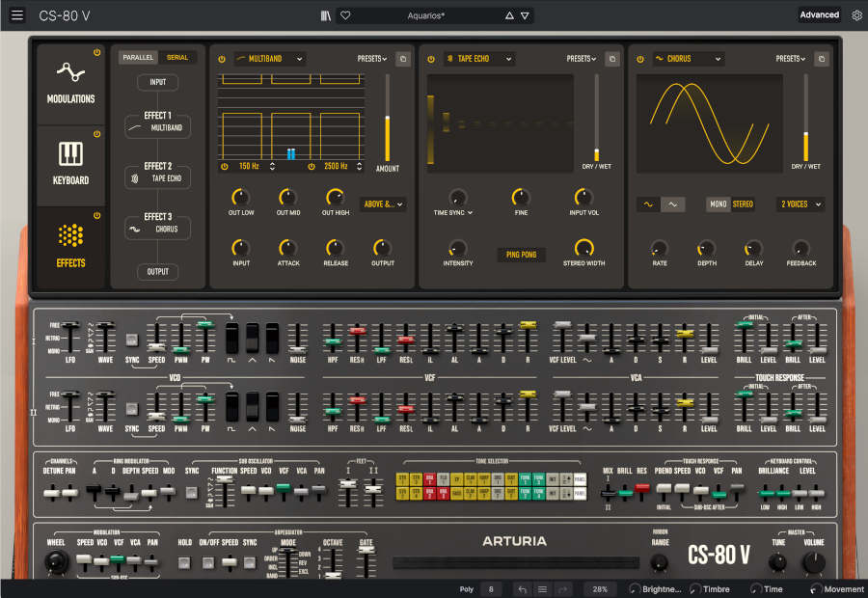Screen dimensions: 868x598
Task: Select the Keyboard panel icon
Action: pos(69,154)
